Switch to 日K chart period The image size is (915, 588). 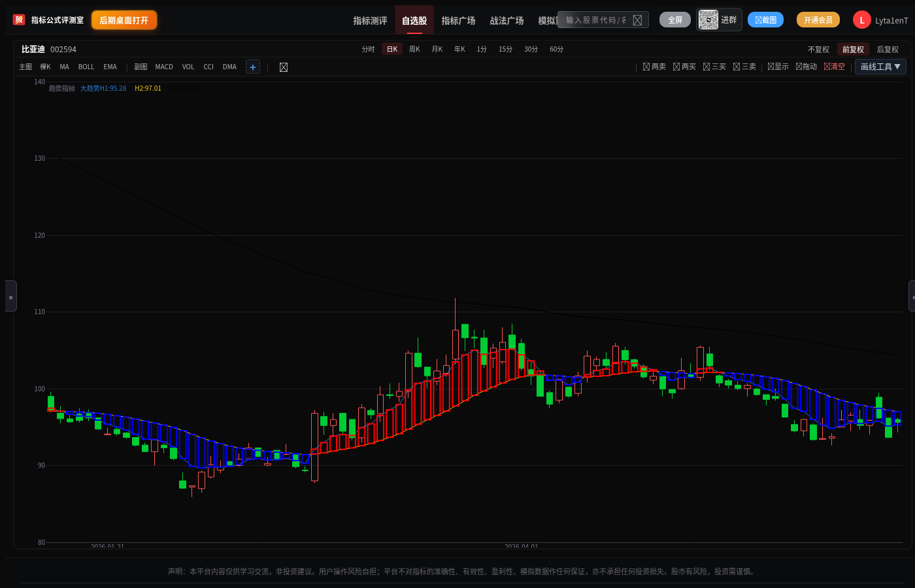[392, 49]
